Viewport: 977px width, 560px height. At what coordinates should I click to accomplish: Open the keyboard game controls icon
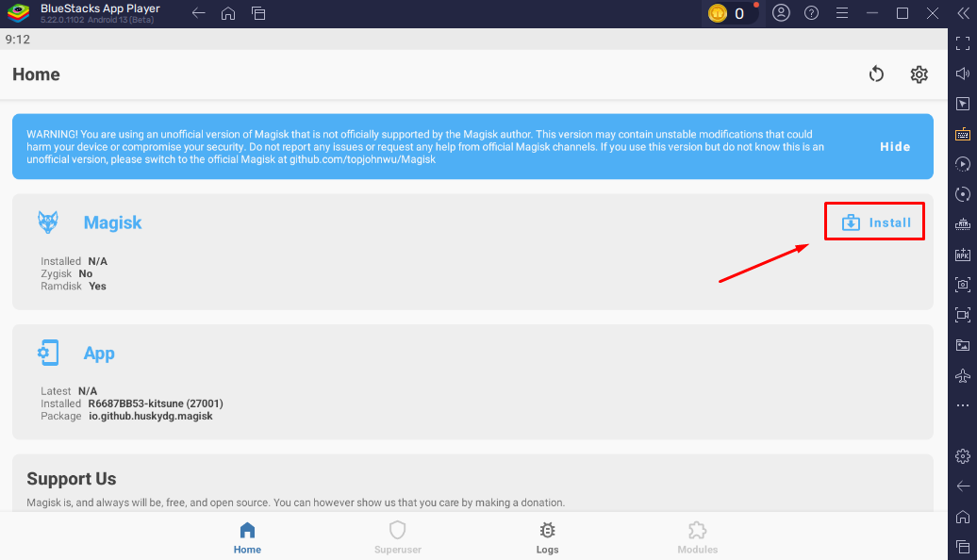coord(963,134)
